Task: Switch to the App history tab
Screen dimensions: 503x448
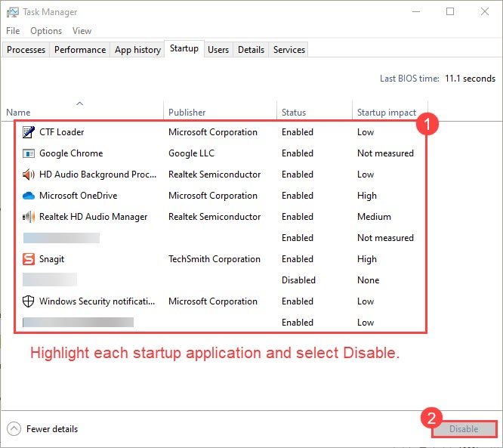Action: (137, 50)
